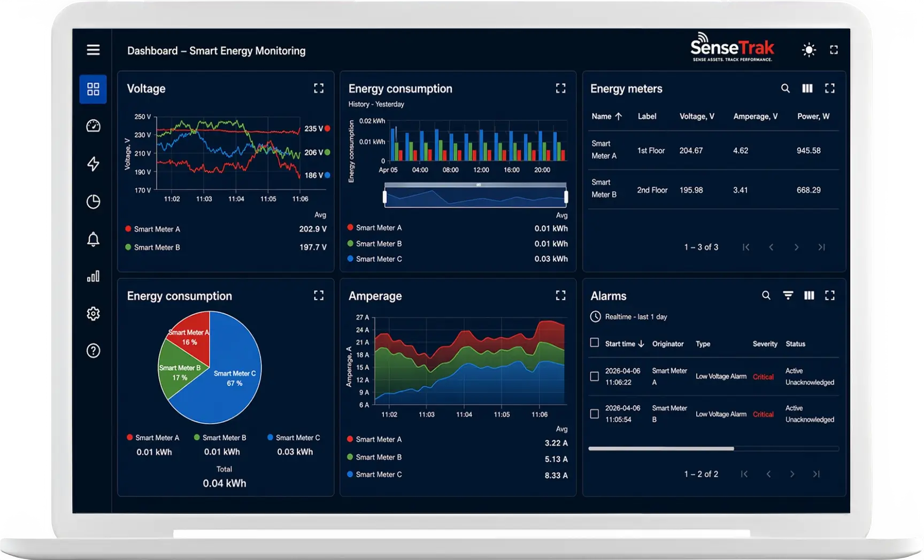The image size is (924, 560).
Task: Sort Alarms by Start time column
Action: (x=625, y=344)
